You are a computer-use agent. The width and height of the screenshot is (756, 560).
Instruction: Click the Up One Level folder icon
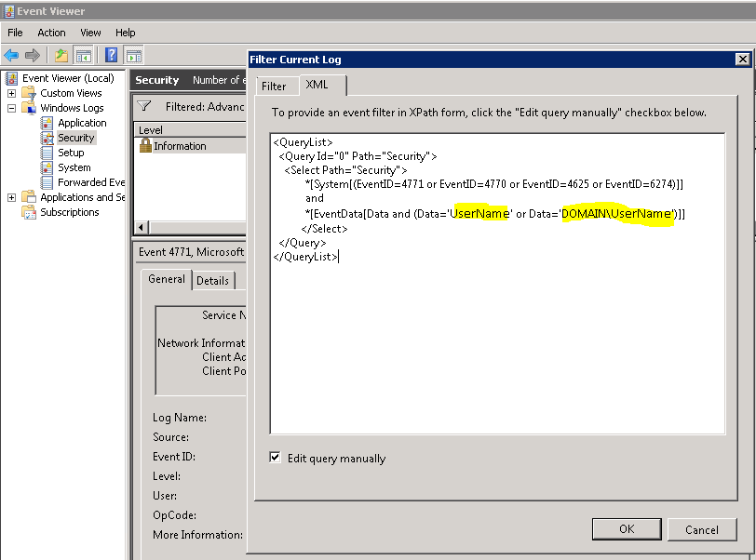[x=61, y=56]
